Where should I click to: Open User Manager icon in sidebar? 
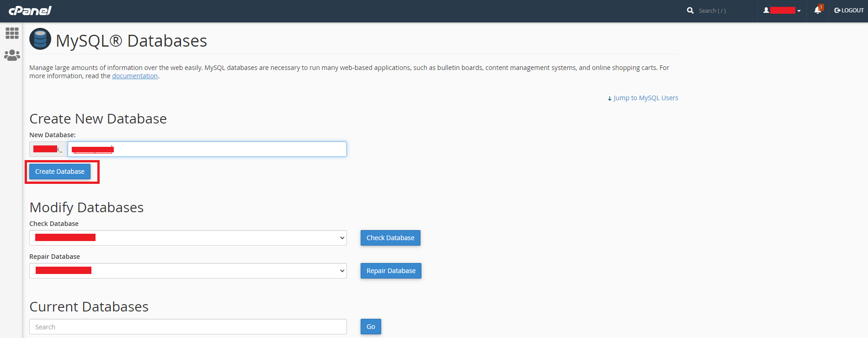tap(12, 55)
